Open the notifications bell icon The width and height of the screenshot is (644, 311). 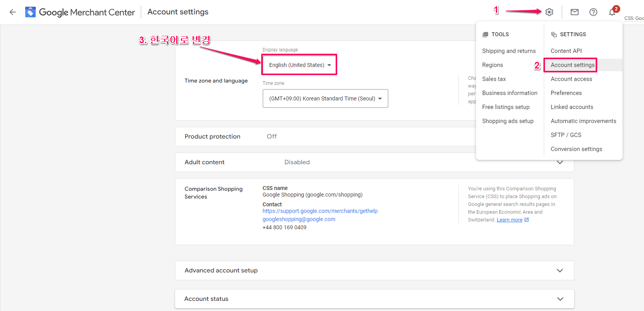click(612, 12)
